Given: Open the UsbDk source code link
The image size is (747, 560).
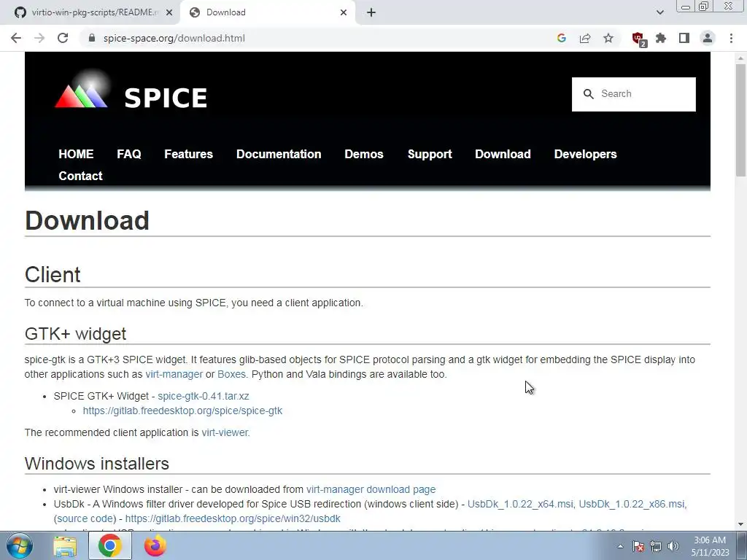Looking at the screenshot, I should pyautogui.click(x=85, y=518).
